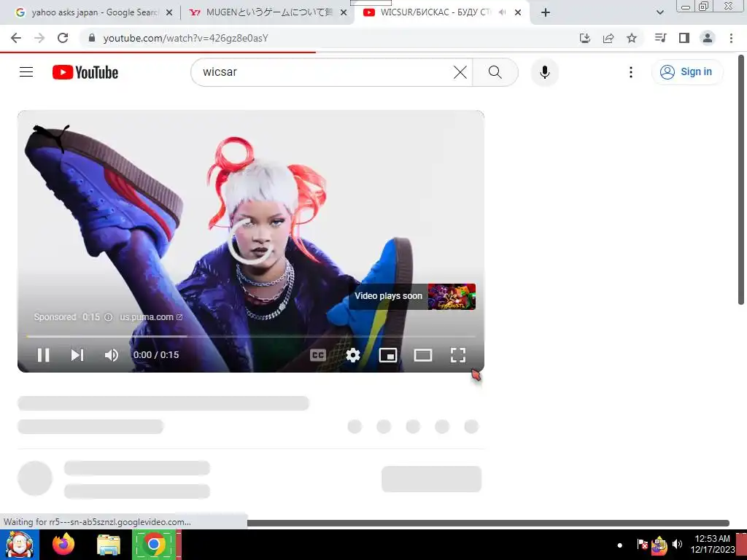Viewport: 747px width, 560px height.
Task: Open ad info icon beside Sponsored
Action: 108,317
